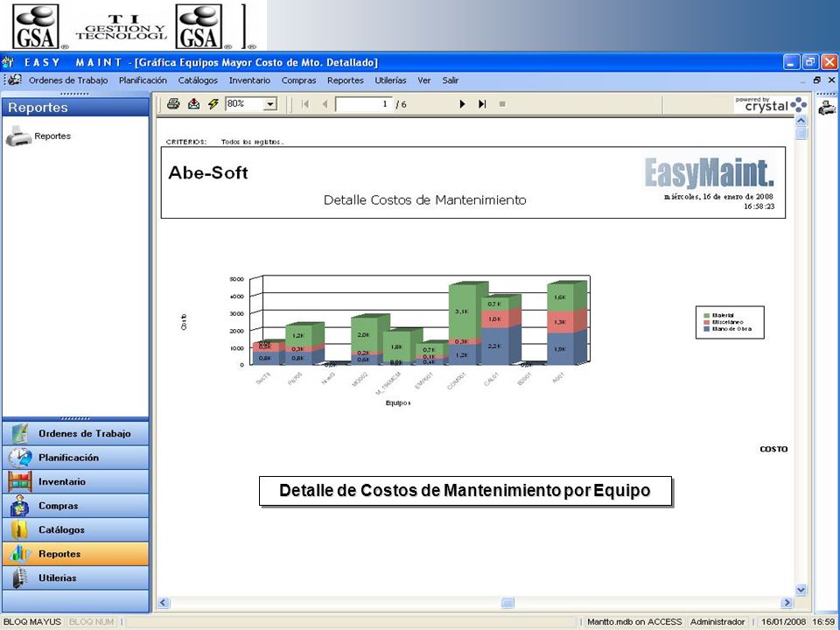Open the Ordenes de Trabajo navigation section
The width and height of the screenshot is (840, 630).
[75, 433]
